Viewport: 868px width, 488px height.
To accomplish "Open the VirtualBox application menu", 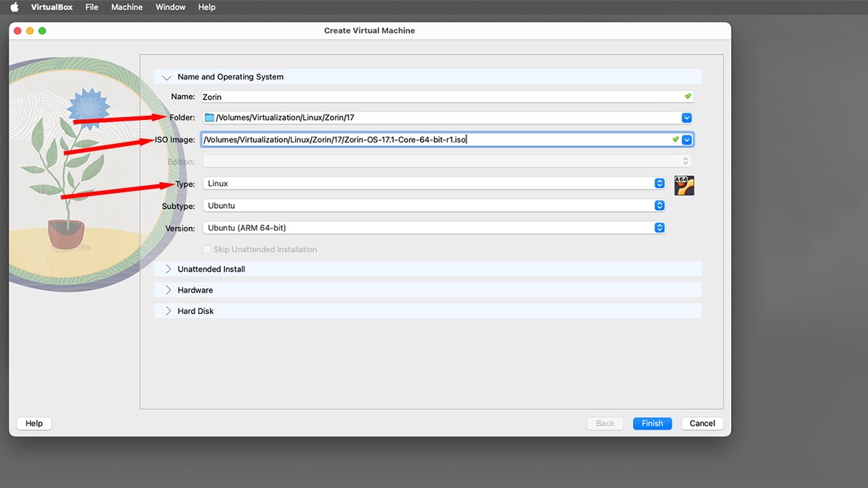I will pyautogui.click(x=53, y=7).
